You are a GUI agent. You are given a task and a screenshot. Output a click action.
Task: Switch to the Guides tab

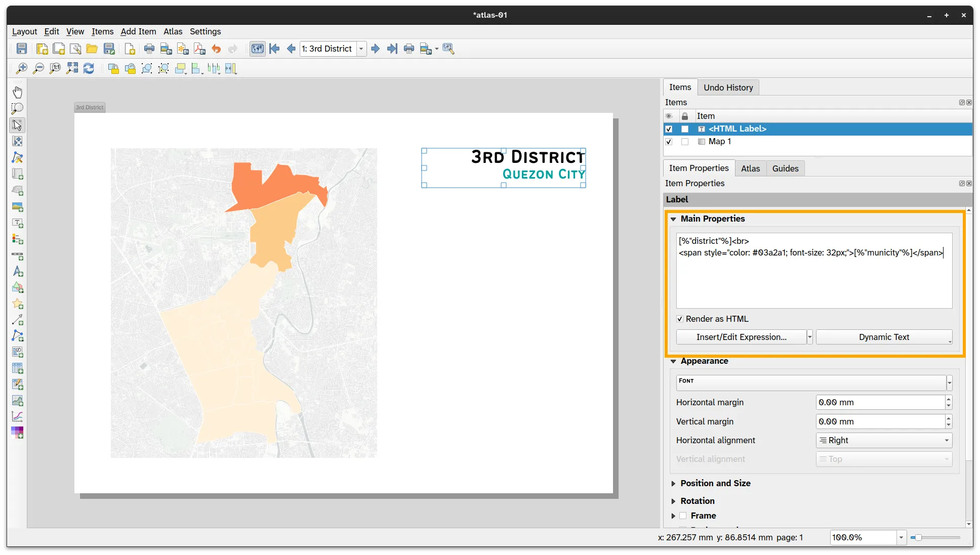pyautogui.click(x=785, y=168)
